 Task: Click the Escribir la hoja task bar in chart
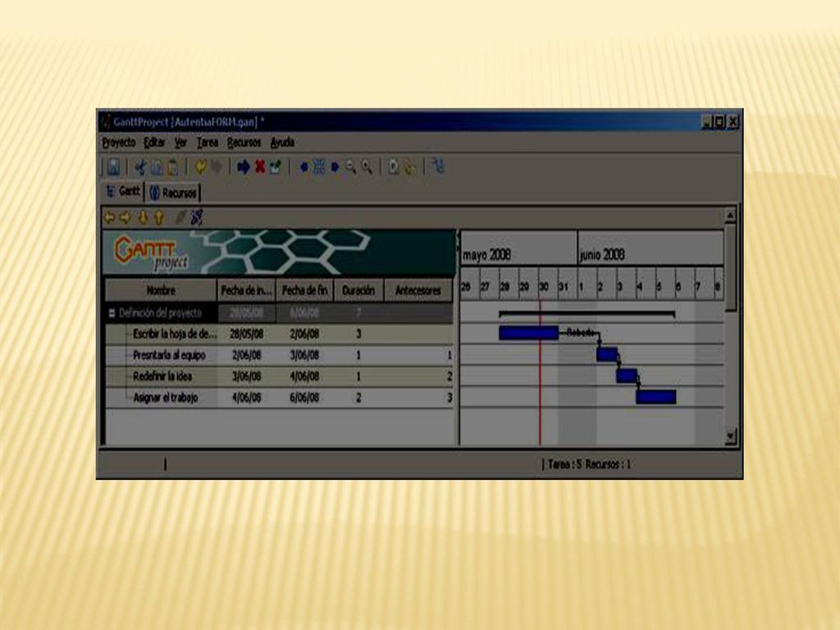(x=529, y=333)
